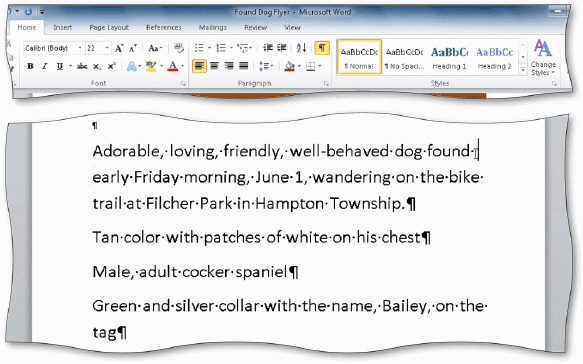Apply the red Font Color A

click(173, 66)
